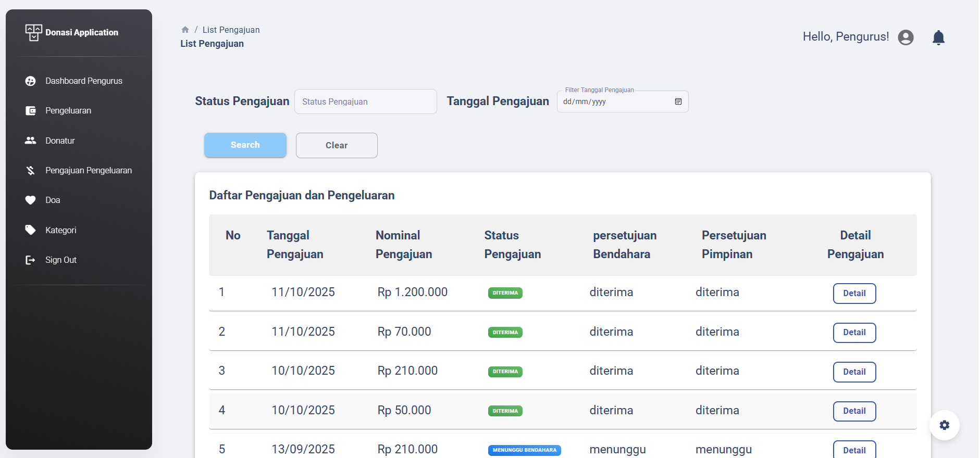Click the List Pengajuan breadcrumb link

click(231, 30)
